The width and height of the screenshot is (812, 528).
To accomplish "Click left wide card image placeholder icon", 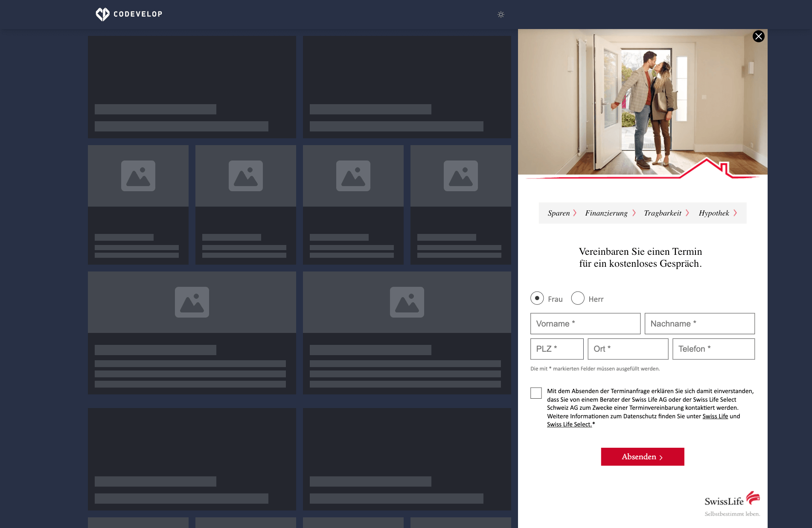I will pyautogui.click(x=192, y=302).
